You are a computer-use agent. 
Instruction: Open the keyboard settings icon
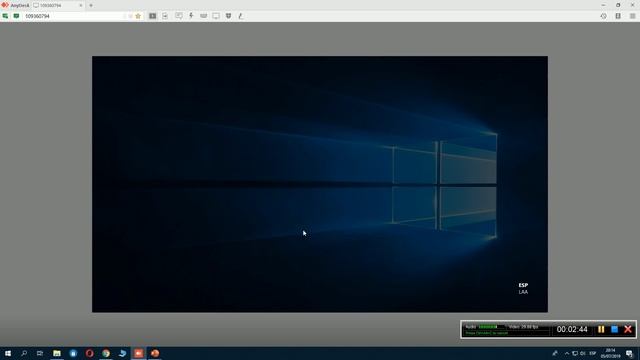tap(203, 16)
